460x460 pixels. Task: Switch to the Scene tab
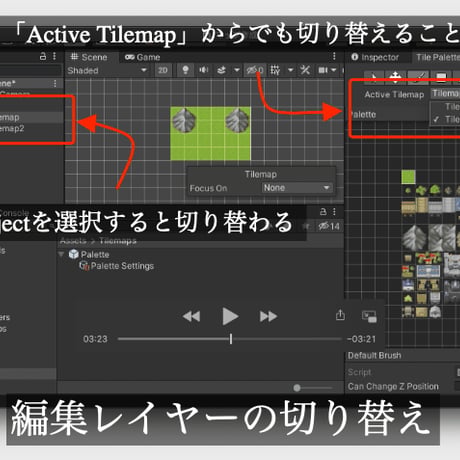point(89,57)
